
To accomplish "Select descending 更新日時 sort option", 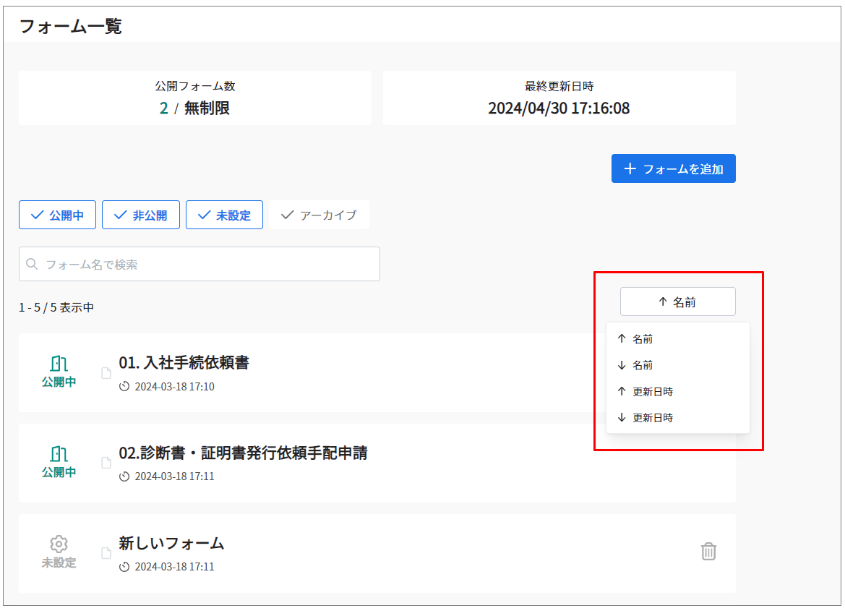I will [x=677, y=418].
